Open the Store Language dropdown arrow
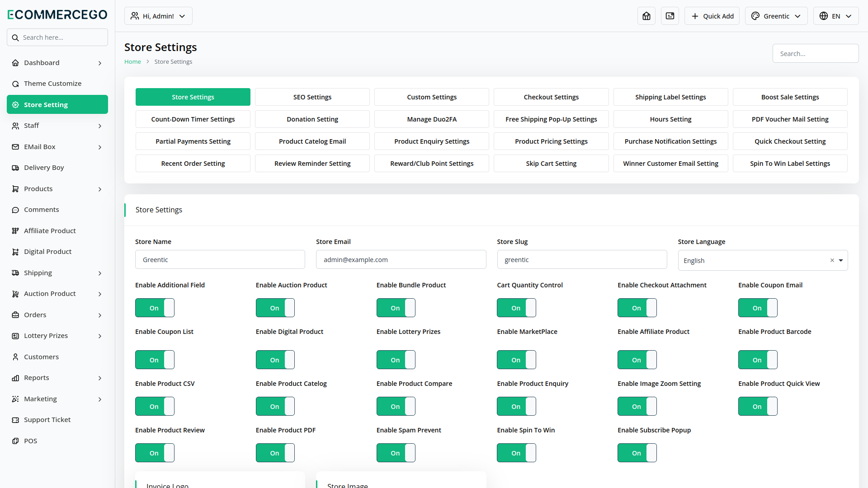 [841, 260]
